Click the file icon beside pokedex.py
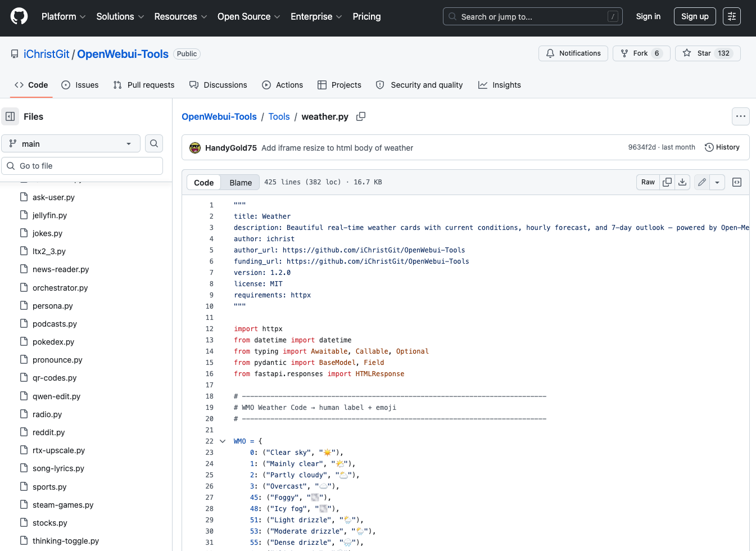756x551 pixels. (x=24, y=342)
